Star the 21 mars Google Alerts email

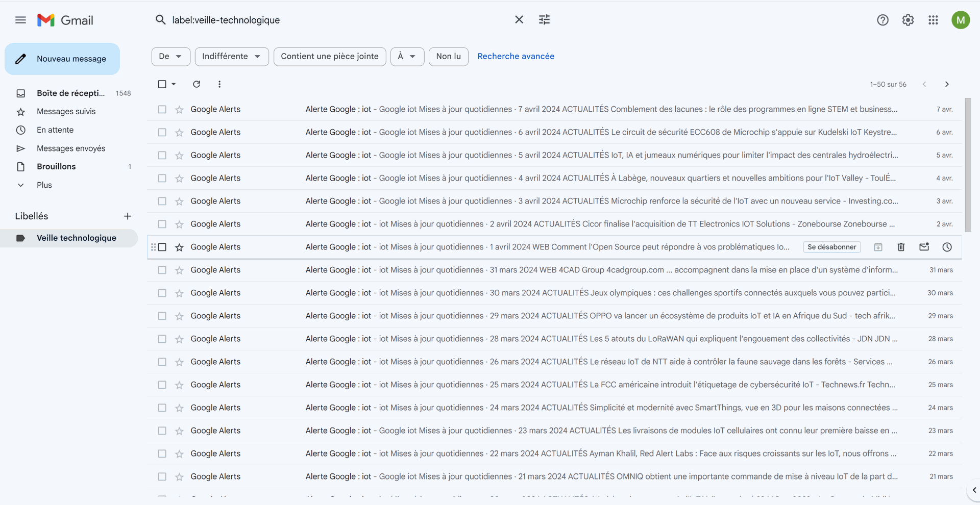pyautogui.click(x=179, y=477)
